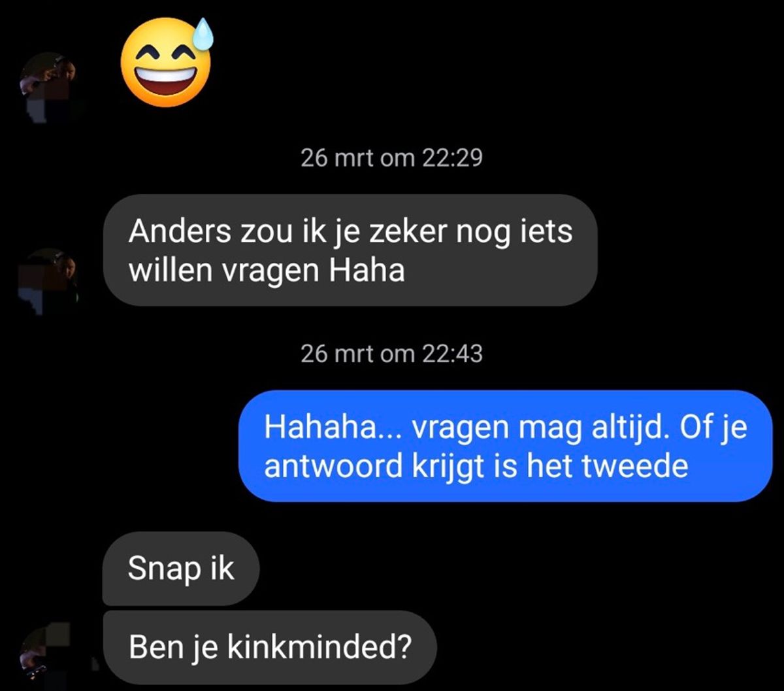This screenshot has height=691, width=784.
Task: Tap the blue "Hahaha... vragen mag altijd" bubble
Action: [506, 447]
